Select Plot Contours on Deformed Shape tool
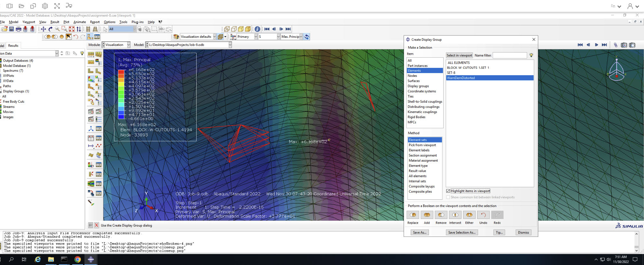This screenshot has width=644, height=265. click(91, 79)
